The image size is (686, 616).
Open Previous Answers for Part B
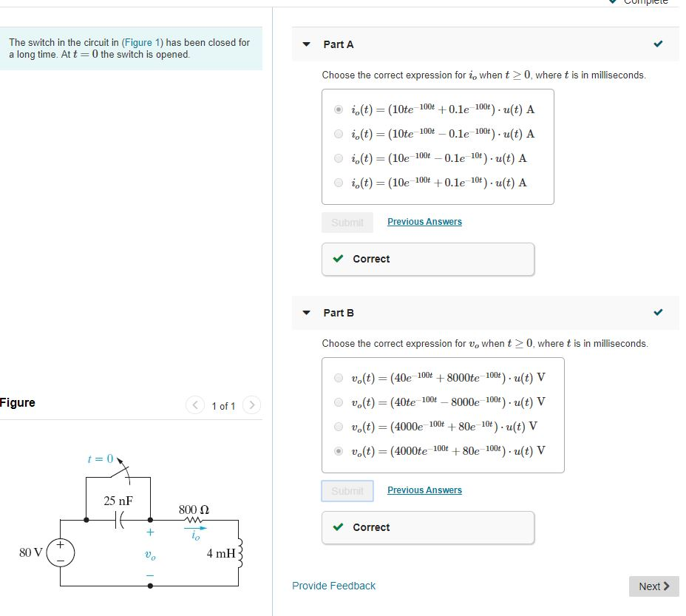[x=424, y=490]
